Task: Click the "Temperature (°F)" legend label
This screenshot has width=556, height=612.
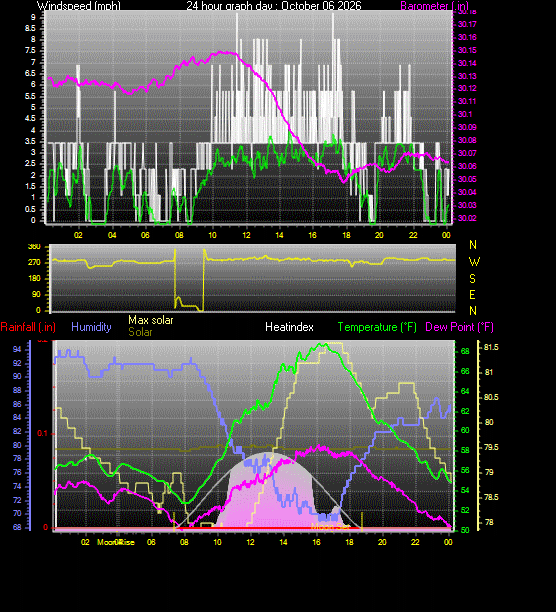Action: pos(377,327)
